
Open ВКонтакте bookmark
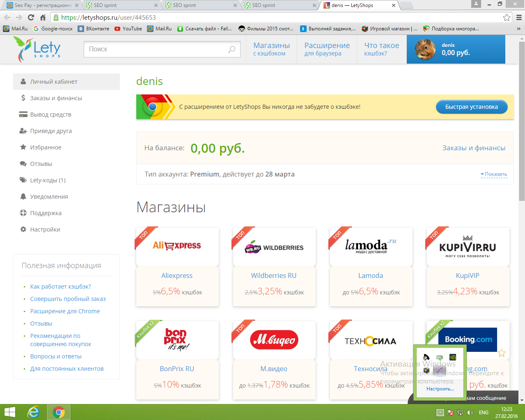pos(94,29)
